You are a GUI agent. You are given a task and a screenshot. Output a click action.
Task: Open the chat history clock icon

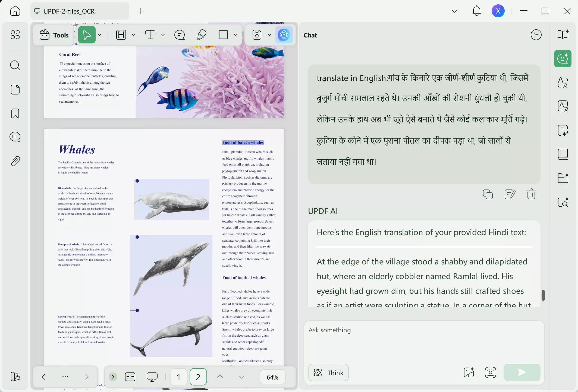coord(536,35)
